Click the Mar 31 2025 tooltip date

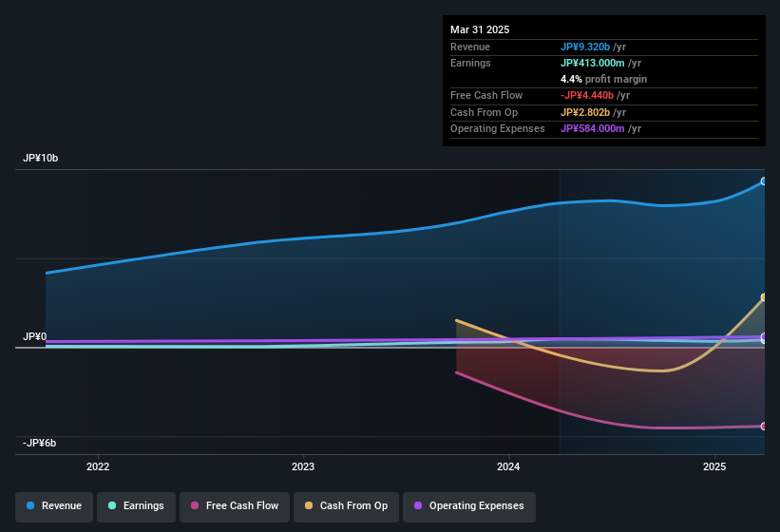(x=480, y=29)
